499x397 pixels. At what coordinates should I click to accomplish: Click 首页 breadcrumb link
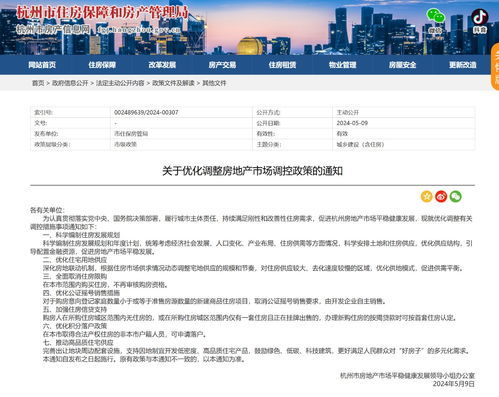point(38,83)
